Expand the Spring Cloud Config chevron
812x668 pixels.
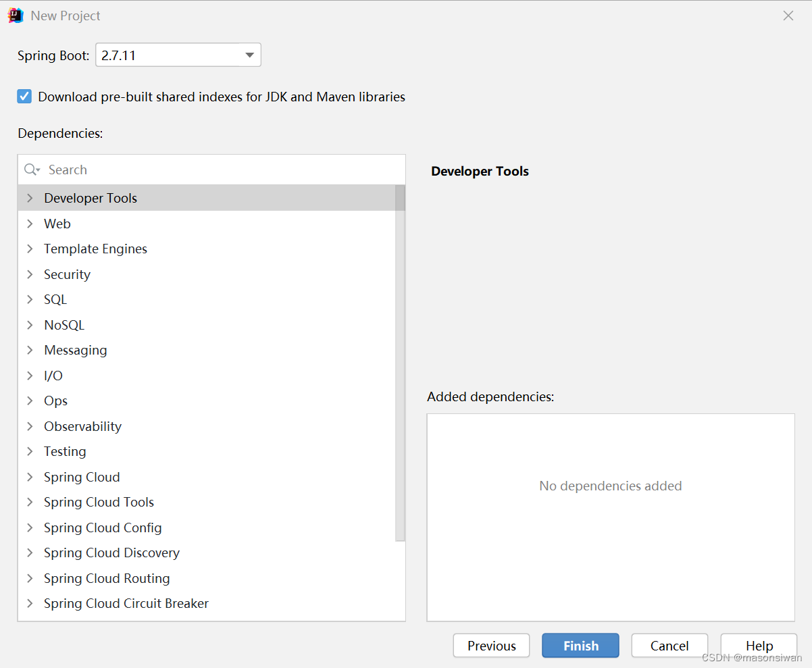point(30,528)
